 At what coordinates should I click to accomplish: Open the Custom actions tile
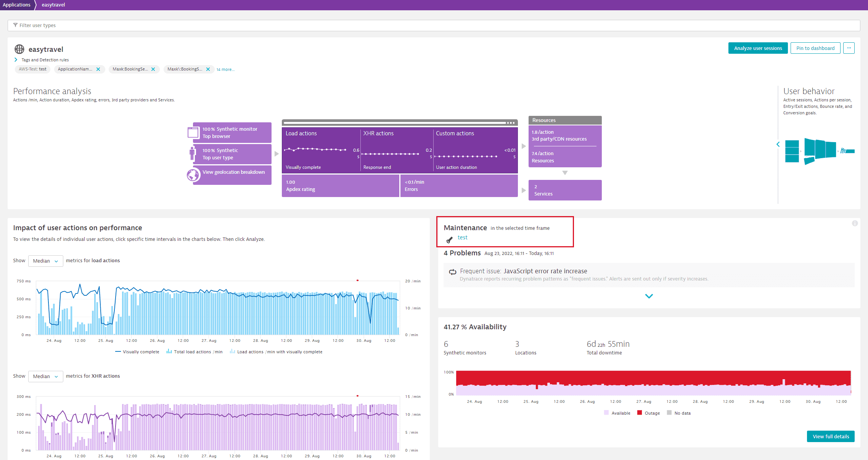tap(475, 150)
